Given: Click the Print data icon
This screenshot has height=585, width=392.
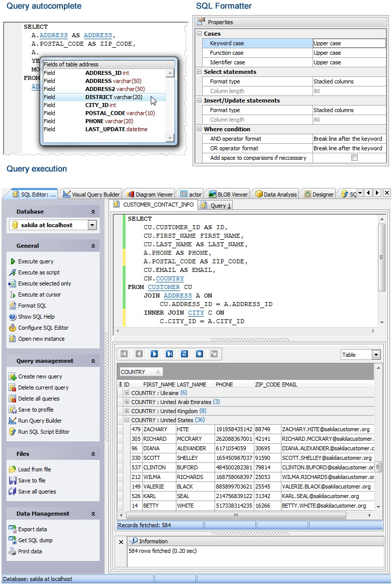Looking at the screenshot, I should 13,551.
